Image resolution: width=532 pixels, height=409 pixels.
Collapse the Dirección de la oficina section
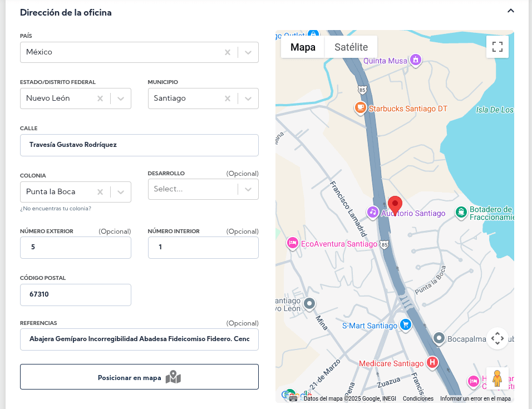click(510, 11)
